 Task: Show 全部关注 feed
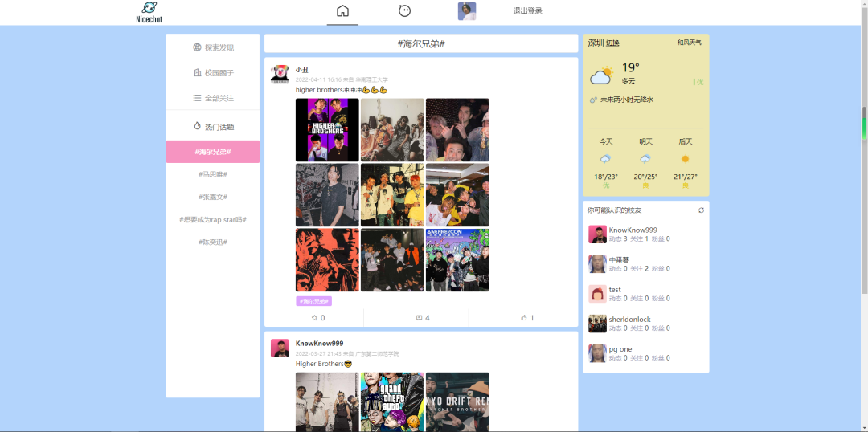tap(213, 98)
